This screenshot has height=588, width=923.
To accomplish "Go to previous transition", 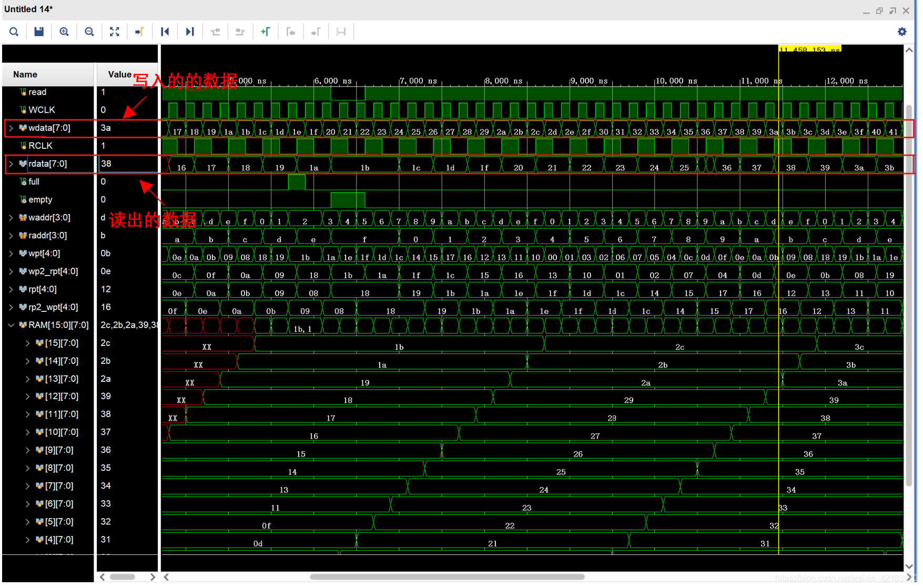I will pyautogui.click(x=215, y=32).
